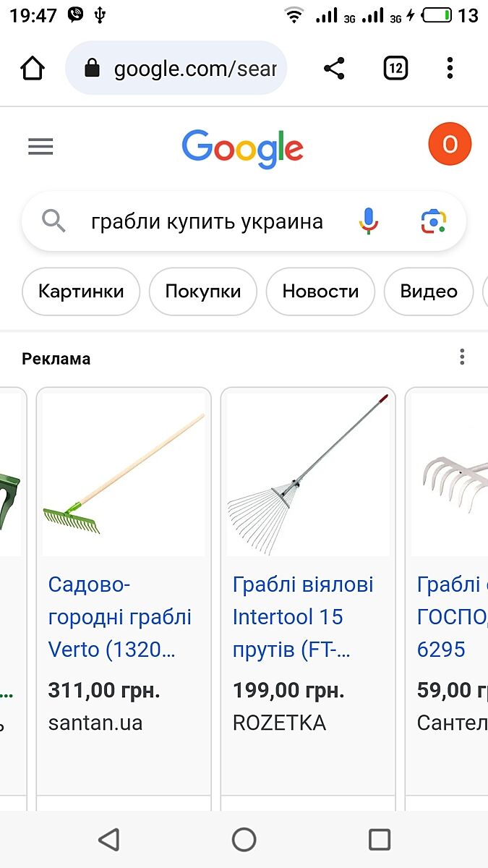Tap the magnifier icon in search box
The width and height of the screenshot is (488, 868).
[x=54, y=221]
